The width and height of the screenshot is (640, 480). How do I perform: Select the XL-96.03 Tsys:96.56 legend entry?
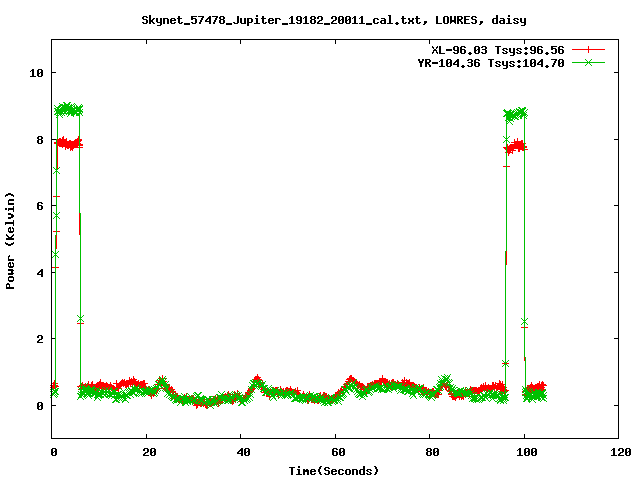(498, 50)
